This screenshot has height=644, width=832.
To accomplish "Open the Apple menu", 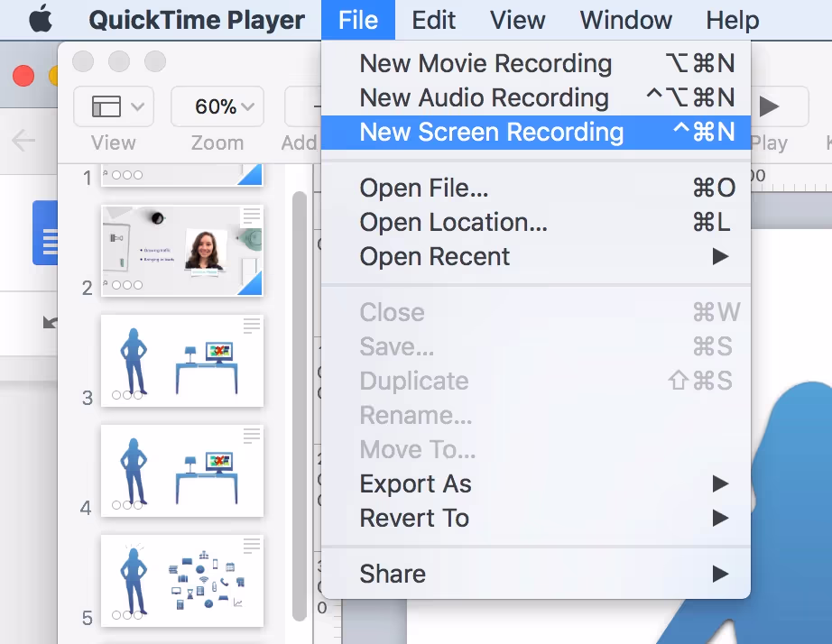I will [41, 20].
